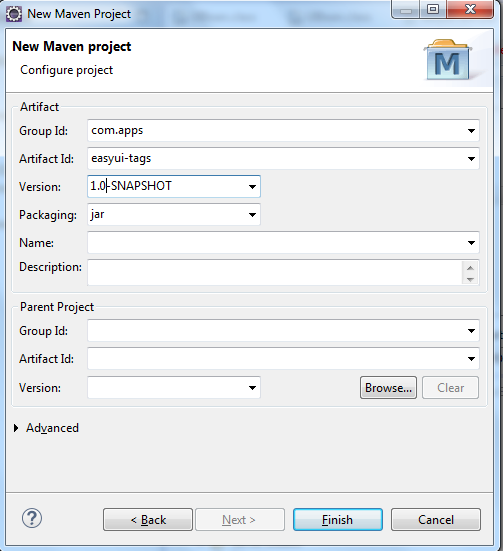Click the Eclipse icon in title bar

tap(14, 14)
